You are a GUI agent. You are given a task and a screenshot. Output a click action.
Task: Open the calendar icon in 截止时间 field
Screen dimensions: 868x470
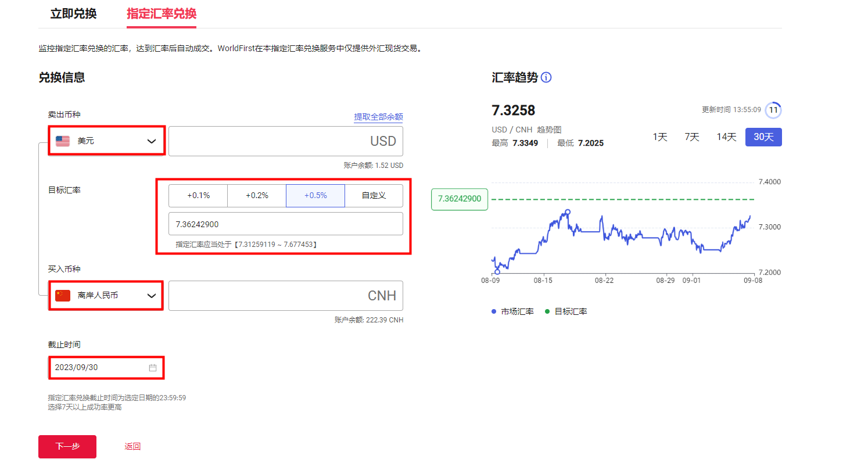(153, 368)
